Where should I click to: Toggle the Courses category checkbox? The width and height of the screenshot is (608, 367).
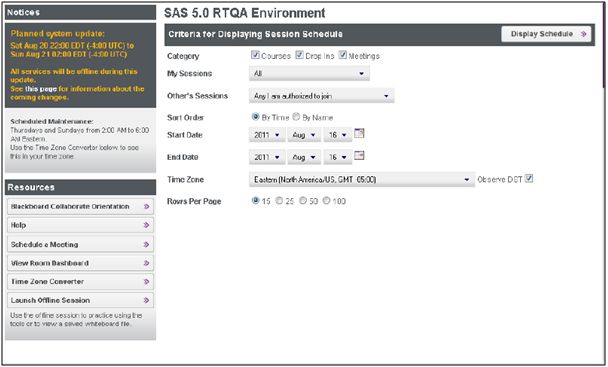click(x=255, y=55)
